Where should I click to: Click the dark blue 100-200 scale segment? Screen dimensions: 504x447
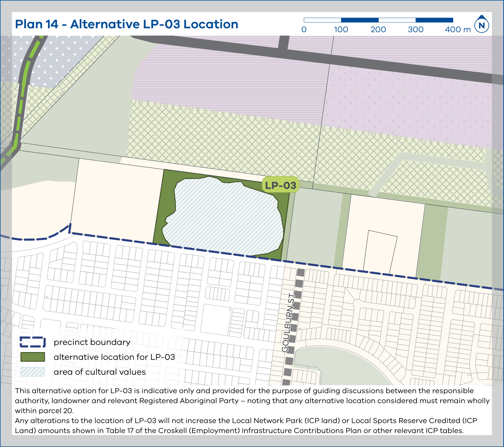pos(360,20)
